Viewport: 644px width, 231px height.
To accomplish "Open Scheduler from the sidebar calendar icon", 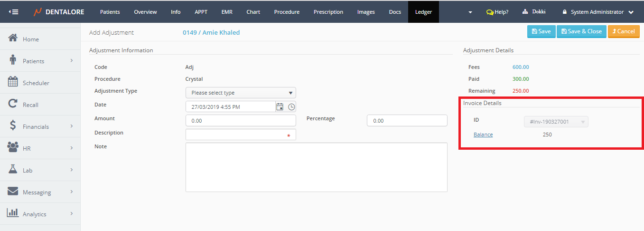I will point(13,82).
